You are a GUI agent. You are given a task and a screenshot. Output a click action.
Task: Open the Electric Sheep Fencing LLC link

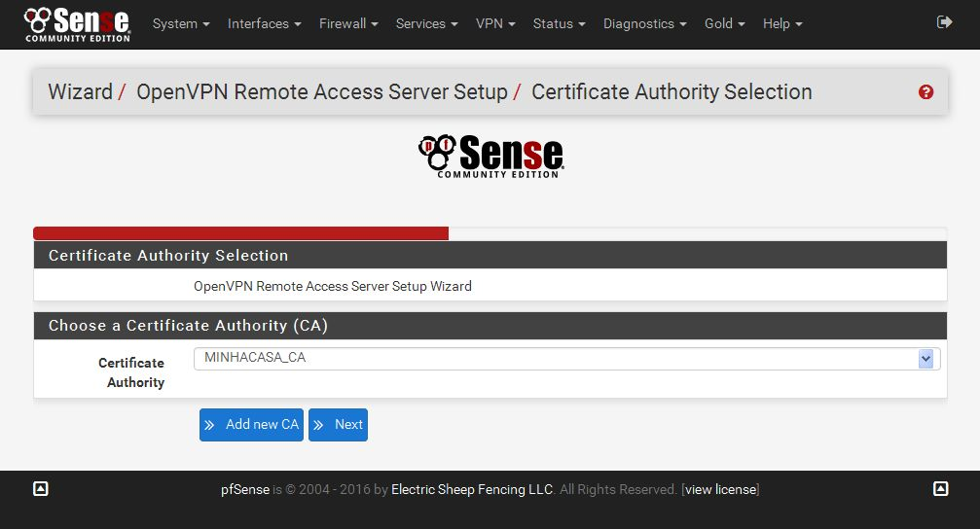(x=472, y=490)
